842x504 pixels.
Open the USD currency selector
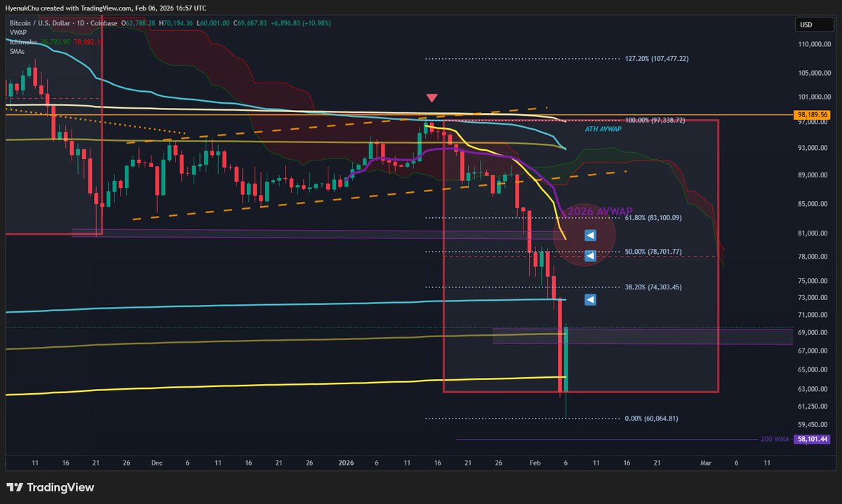coord(814,25)
